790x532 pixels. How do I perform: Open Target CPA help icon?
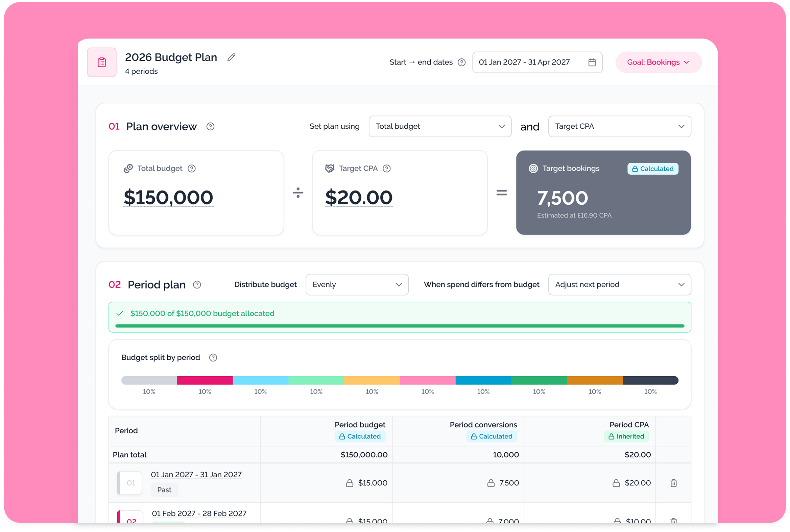[386, 169]
